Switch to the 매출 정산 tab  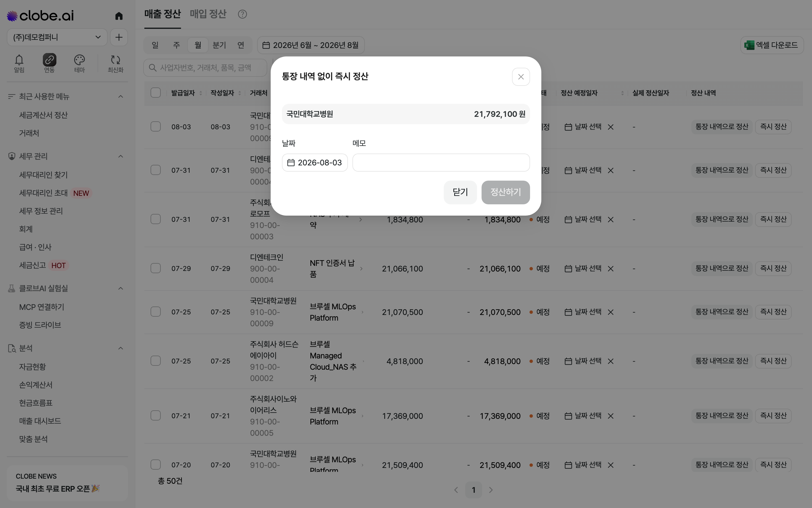pos(162,14)
